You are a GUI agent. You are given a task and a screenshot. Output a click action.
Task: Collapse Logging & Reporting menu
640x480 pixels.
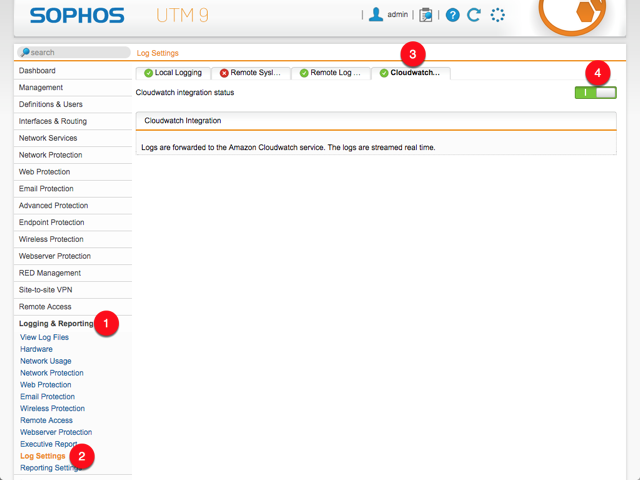56,324
